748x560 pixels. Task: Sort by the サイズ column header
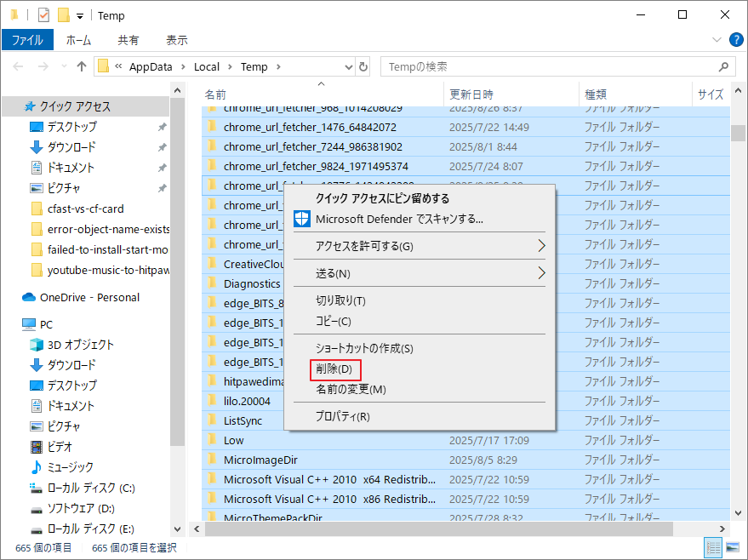coord(711,94)
